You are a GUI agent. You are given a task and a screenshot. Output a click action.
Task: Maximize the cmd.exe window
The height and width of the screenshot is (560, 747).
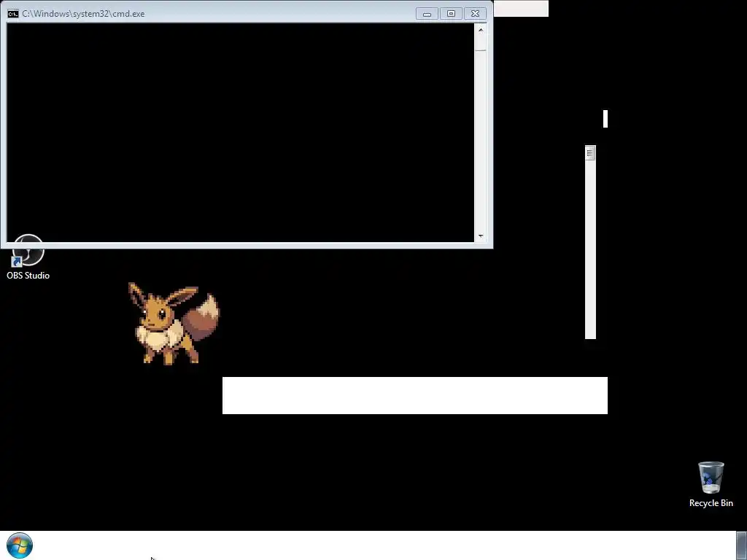coord(451,14)
